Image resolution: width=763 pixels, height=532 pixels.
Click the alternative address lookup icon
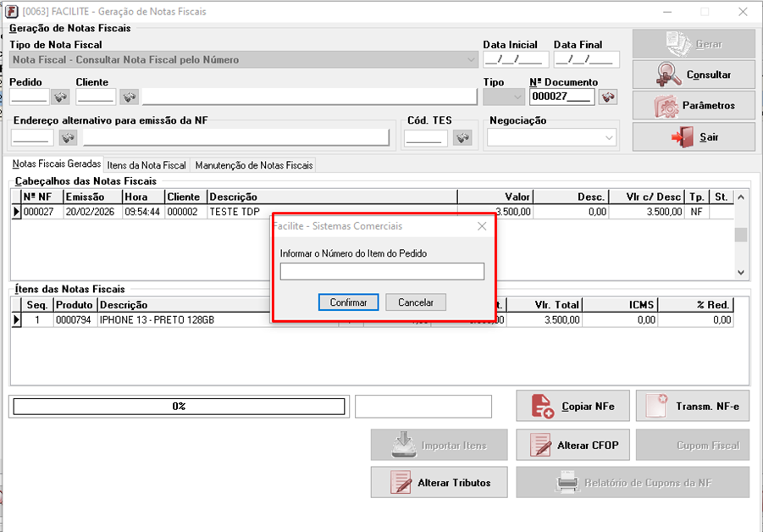[x=68, y=137]
